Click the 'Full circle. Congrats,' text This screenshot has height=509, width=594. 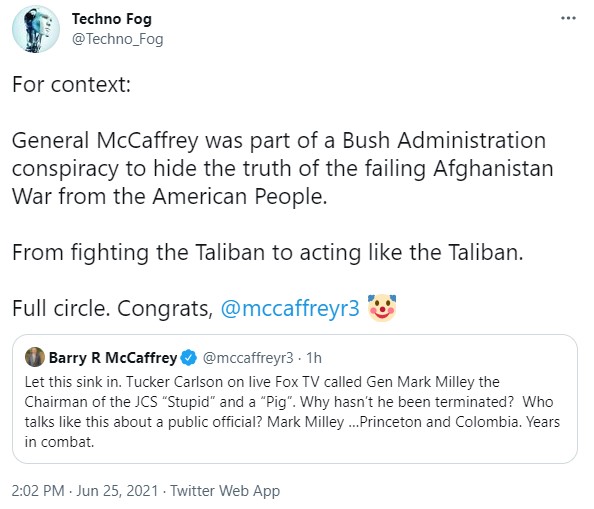tap(113, 308)
